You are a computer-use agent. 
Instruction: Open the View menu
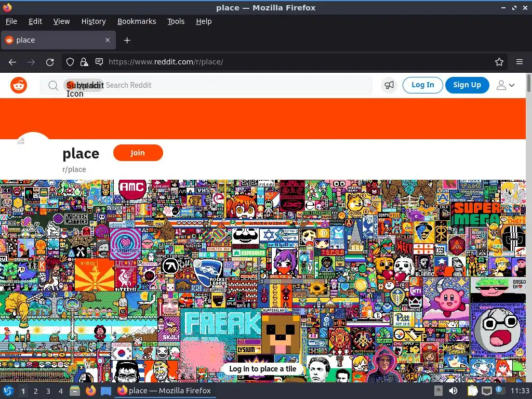coord(61,21)
